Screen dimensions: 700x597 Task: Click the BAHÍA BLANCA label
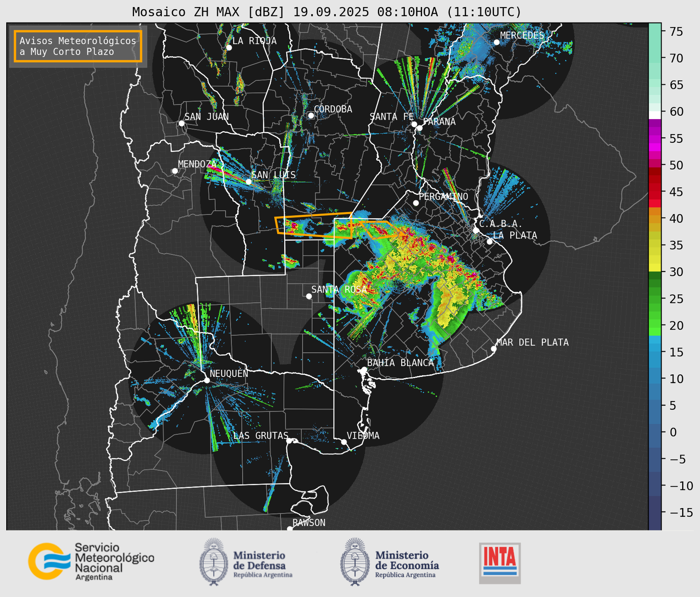pyautogui.click(x=400, y=362)
